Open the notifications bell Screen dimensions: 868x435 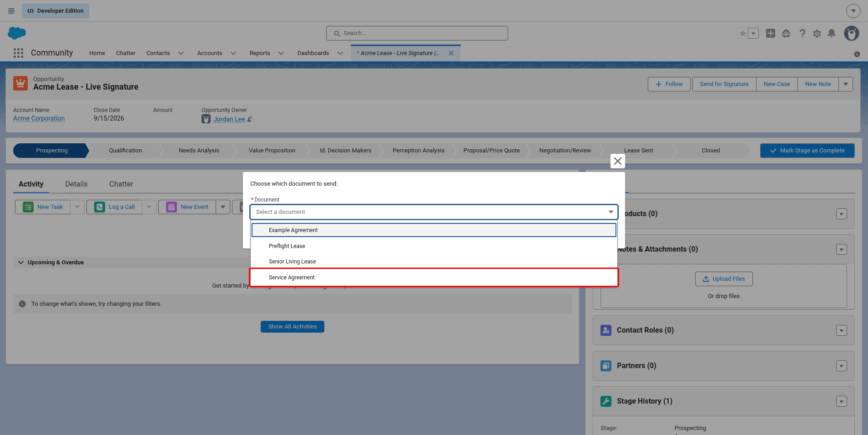pyautogui.click(x=832, y=33)
